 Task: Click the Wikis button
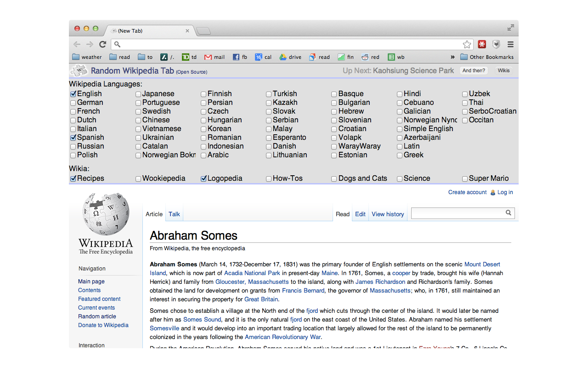click(x=504, y=70)
